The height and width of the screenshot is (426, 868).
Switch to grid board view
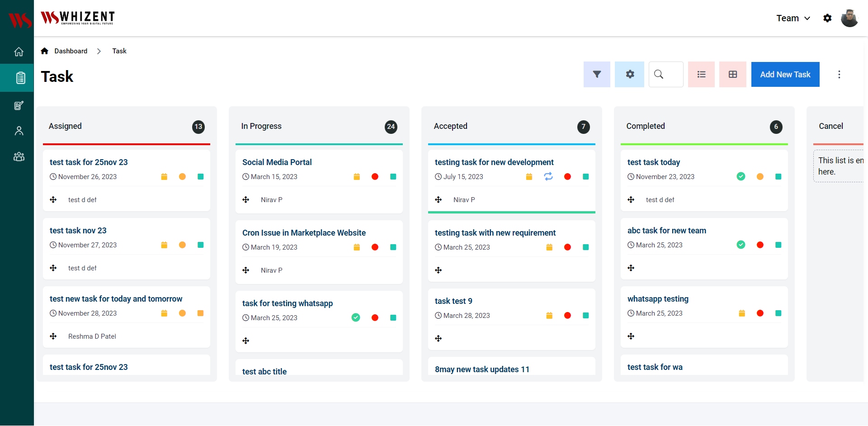click(x=732, y=74)
